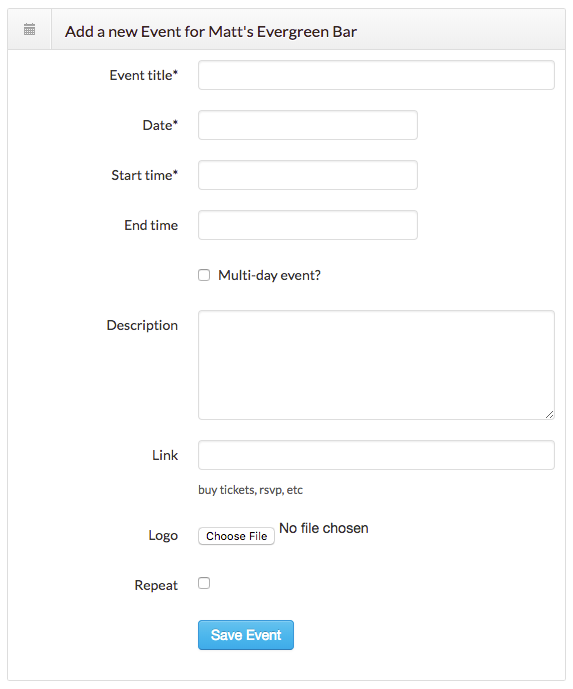Focus the Link input field
Screen dimensions: 573x689
(376, 455)
